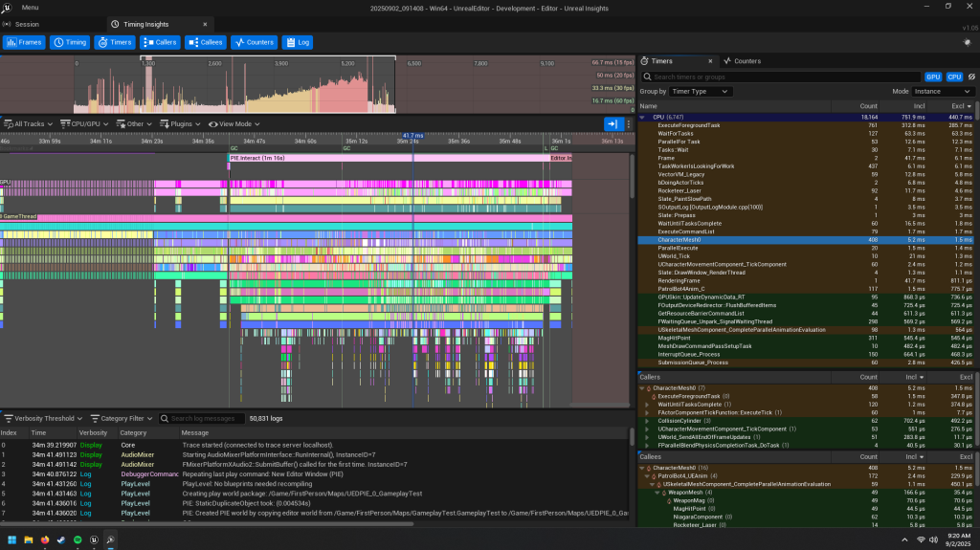Screen dimensions: 980x550
Task: Open the timing view vertical dots options
Action: [x=629, y=123]
